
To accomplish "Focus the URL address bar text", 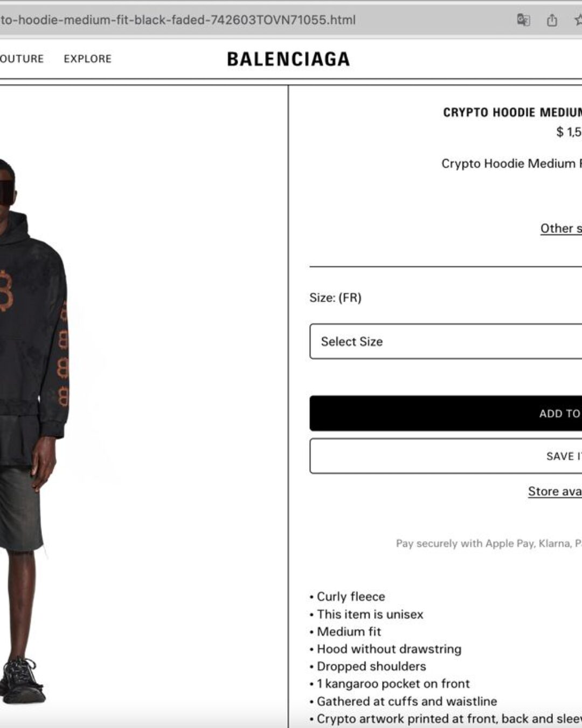I will coord(178,20).
